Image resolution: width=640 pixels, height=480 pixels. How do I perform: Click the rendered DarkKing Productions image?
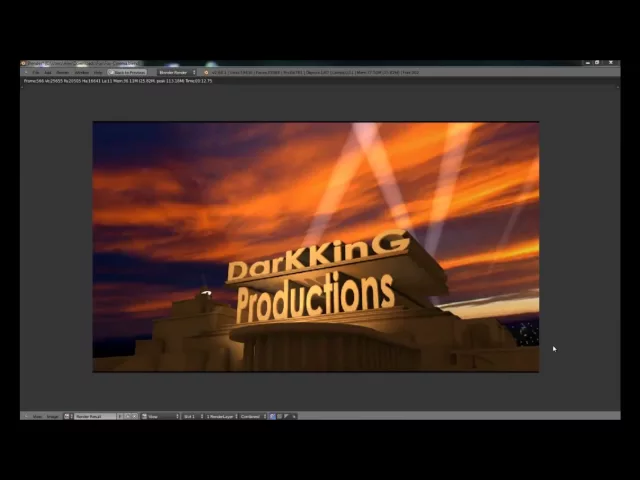click(x=316, y=247)
